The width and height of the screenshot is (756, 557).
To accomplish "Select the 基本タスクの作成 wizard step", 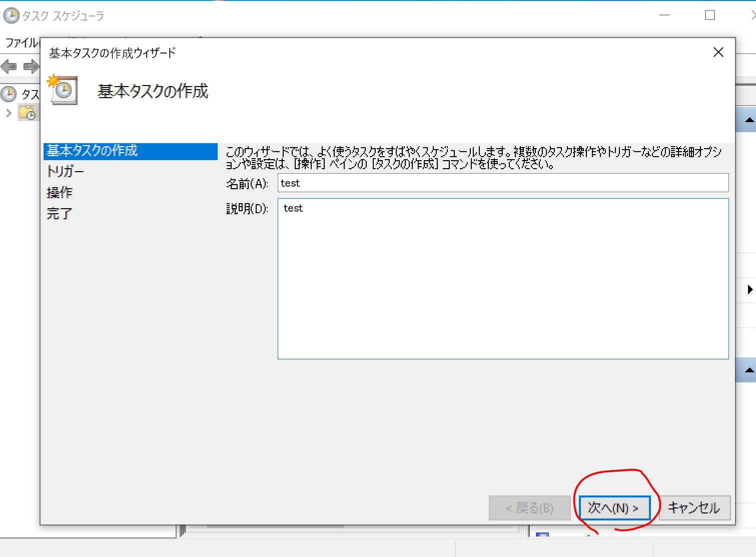I will pyautogui.click(x=92, y=151).
